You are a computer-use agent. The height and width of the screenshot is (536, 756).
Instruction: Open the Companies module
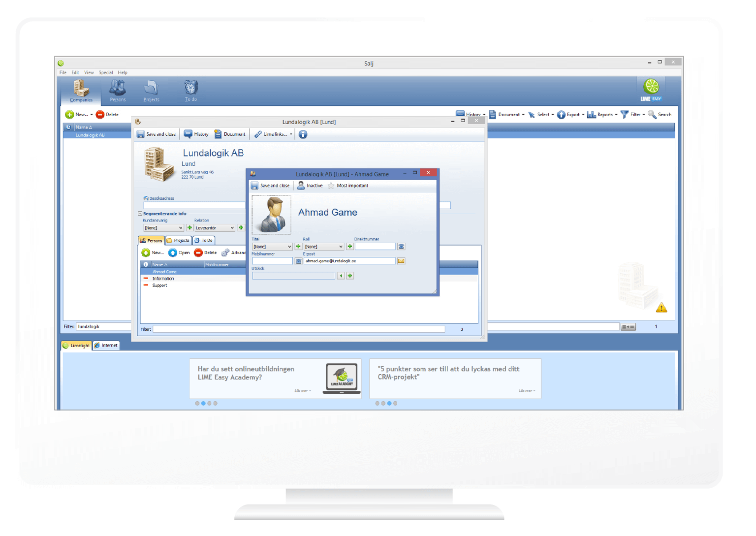pos(80,90)
